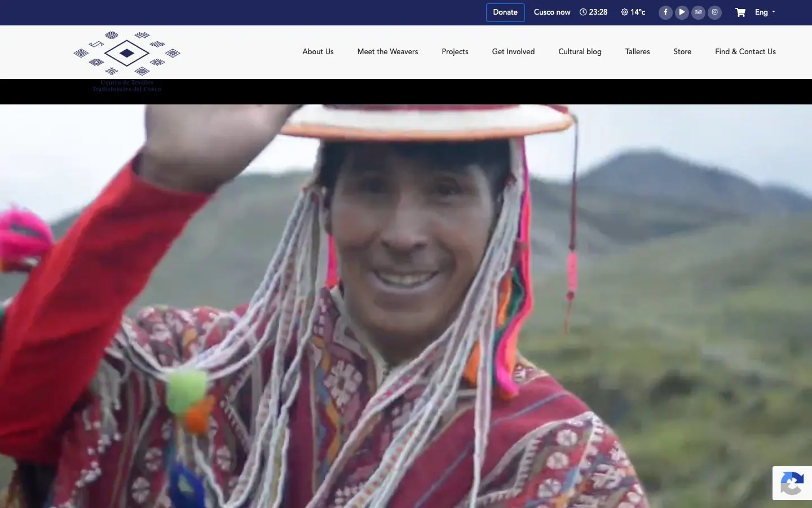Click the Centro de Textiles logo
Viewport: 812px width, 508px height.
click(x=127, y=61)
